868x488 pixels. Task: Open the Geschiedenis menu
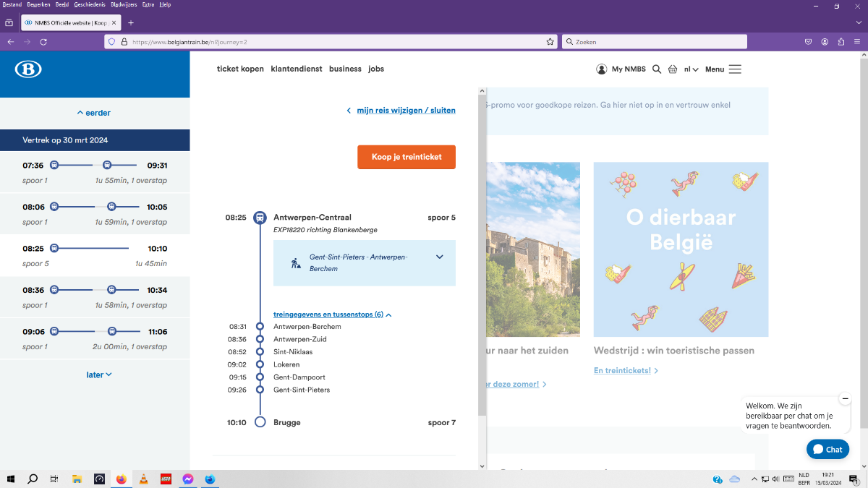[x=90, y=4]
